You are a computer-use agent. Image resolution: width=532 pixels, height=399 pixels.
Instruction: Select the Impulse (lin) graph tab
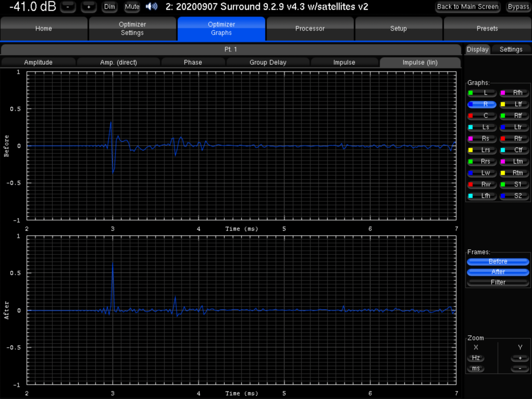pyautogui.click(x=420, y=62)
